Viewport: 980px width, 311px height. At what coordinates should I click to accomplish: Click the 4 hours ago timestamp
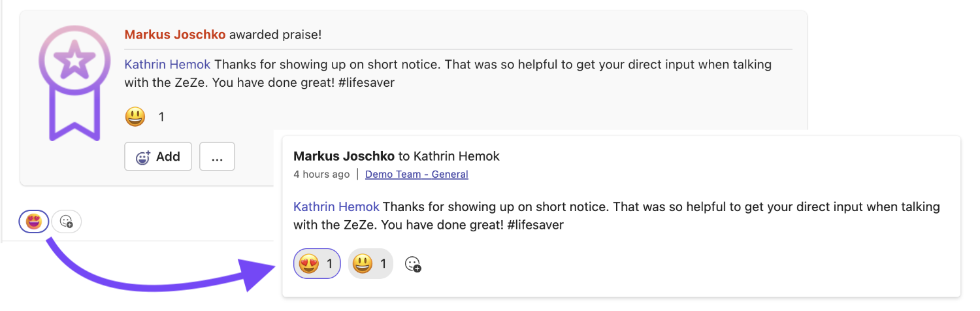(321, 174)
